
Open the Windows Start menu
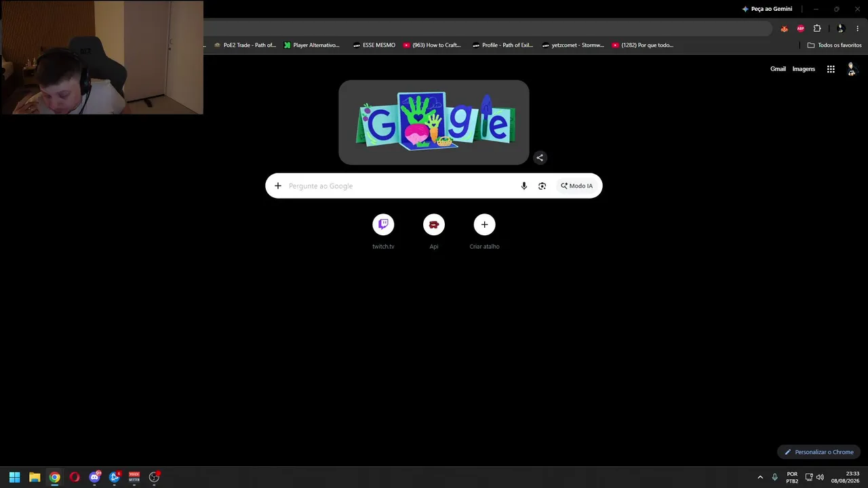14,477
